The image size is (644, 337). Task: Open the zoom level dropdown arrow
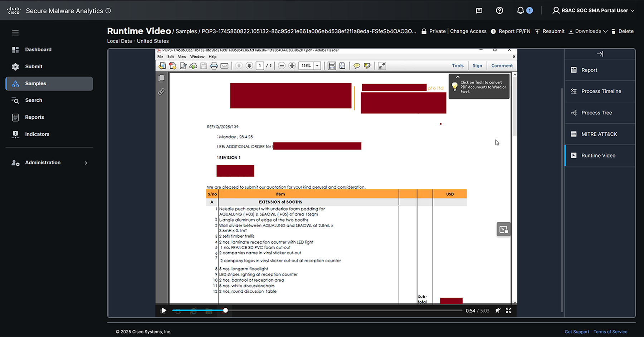[317, 66]
